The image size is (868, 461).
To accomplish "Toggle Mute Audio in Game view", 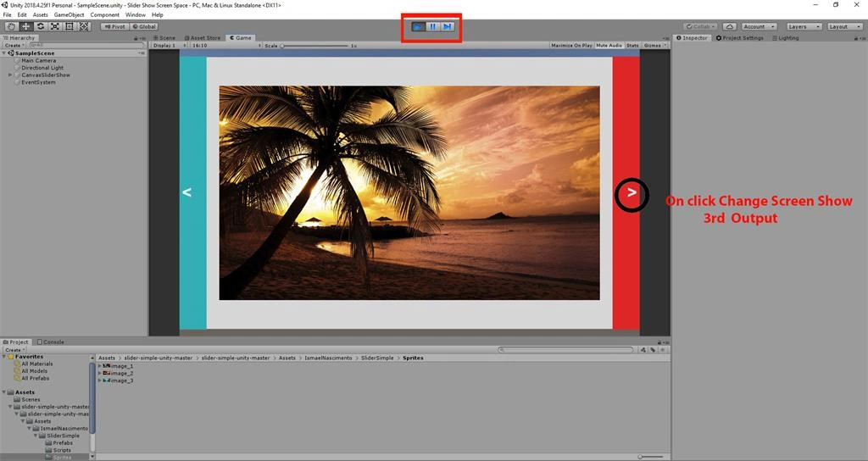I will click(x=609, y=46).
